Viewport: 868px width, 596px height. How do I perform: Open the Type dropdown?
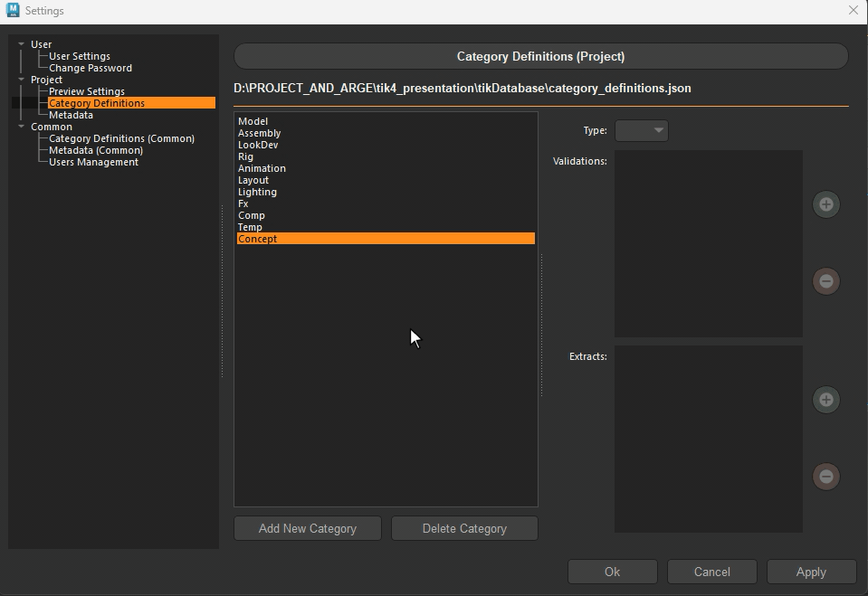point(641,130)
